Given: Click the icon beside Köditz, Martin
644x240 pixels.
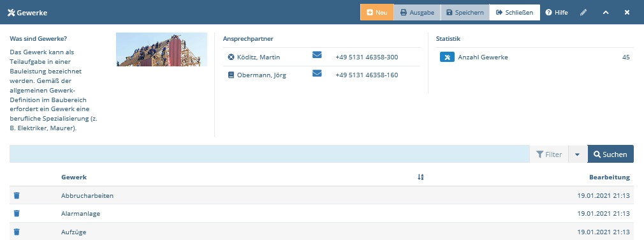Looking at the screenshot, I should click(x=231, y=57).
